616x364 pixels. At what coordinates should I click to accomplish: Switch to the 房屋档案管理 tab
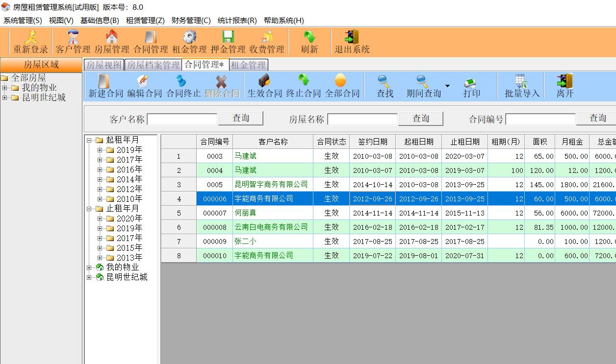(153, 65)
